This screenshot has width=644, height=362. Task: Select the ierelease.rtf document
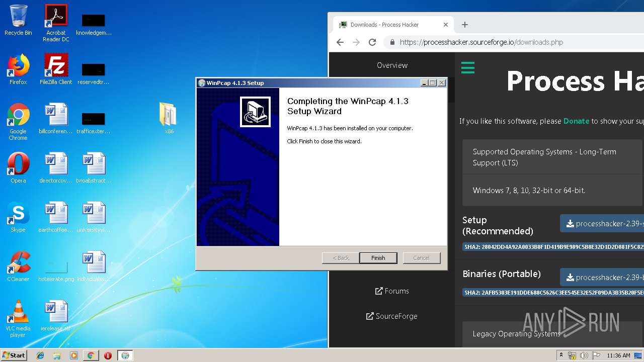(56, 316)
